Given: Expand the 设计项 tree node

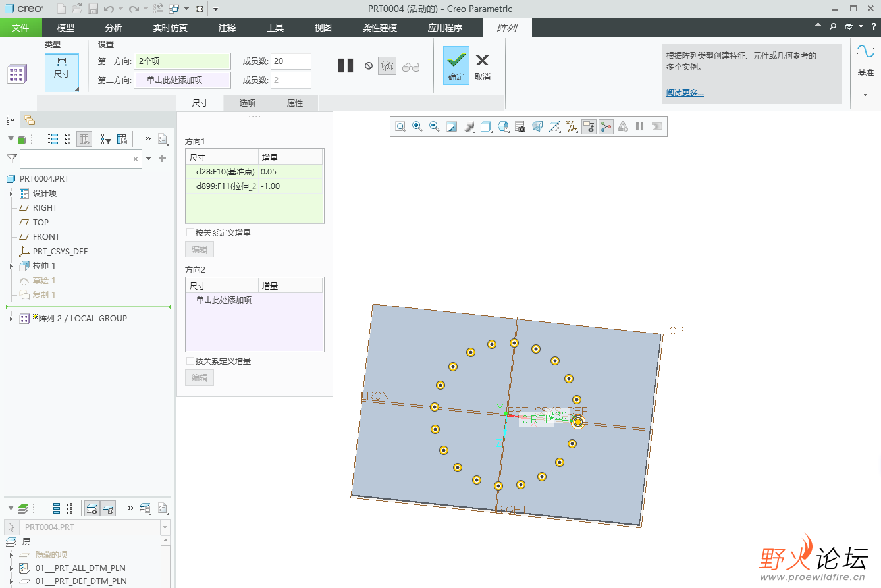Looking at the screenshot, I should (x=11, y=194).
